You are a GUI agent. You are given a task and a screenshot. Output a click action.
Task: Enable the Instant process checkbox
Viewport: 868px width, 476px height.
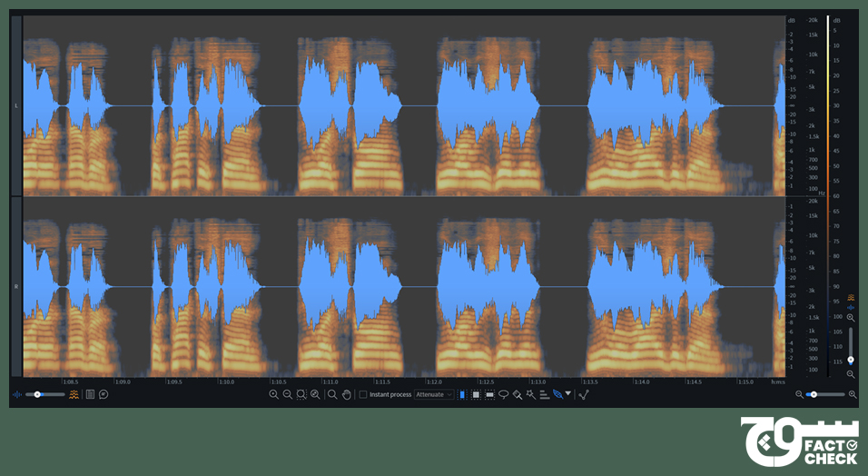(363, 395)
